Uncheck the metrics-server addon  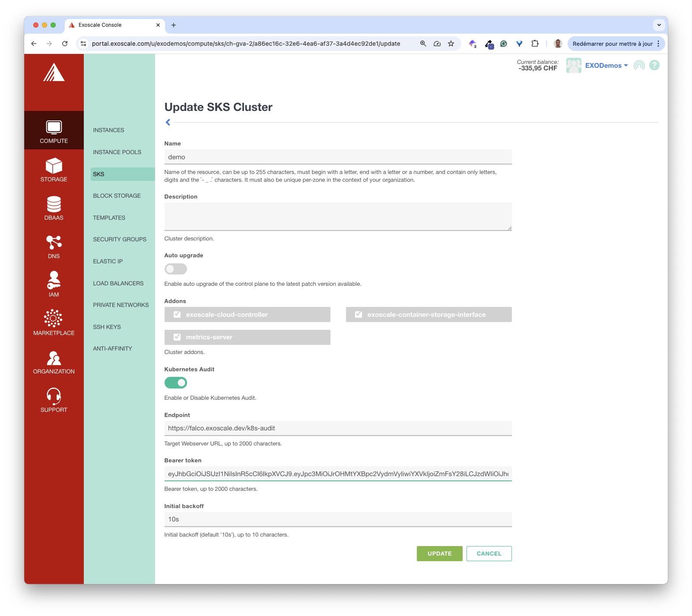tap(177, 337)
